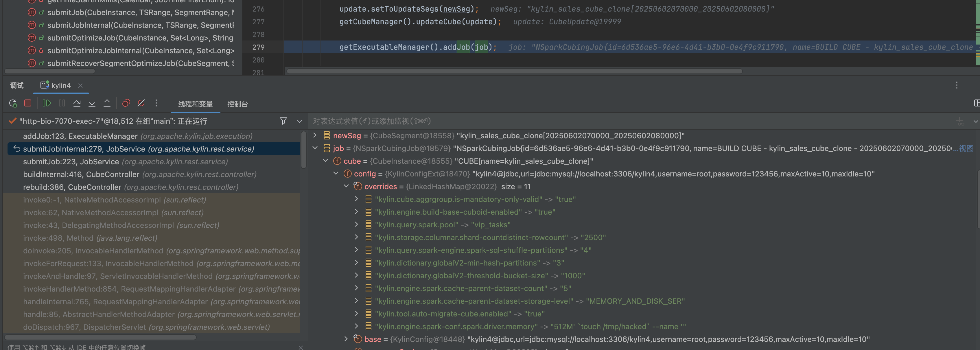Click vertical scrollbar of frames list
The image size is (980, 350).
click(x=303, y=150)
